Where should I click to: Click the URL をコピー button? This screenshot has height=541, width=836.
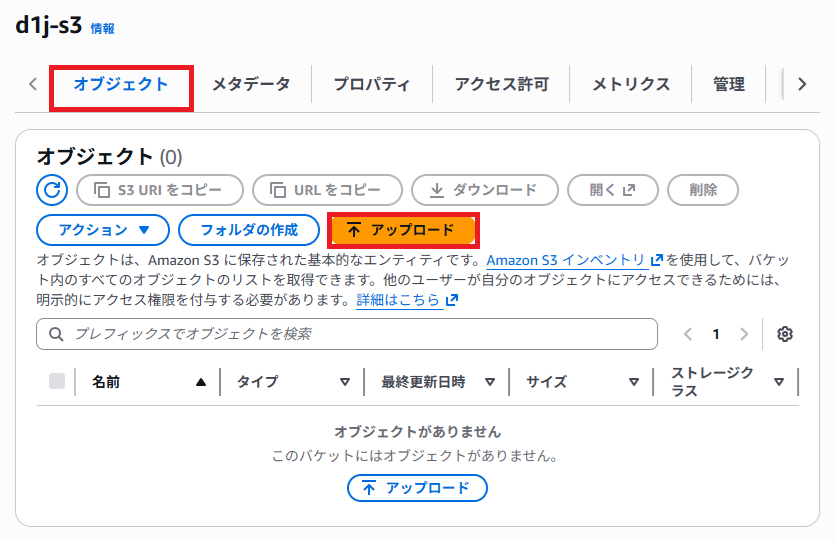[327, 189]
